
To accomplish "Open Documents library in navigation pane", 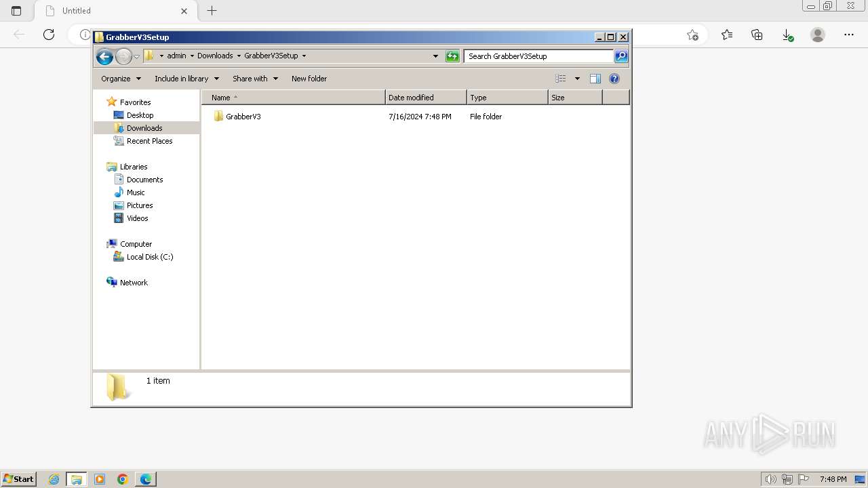I will [x=138, y=180].
